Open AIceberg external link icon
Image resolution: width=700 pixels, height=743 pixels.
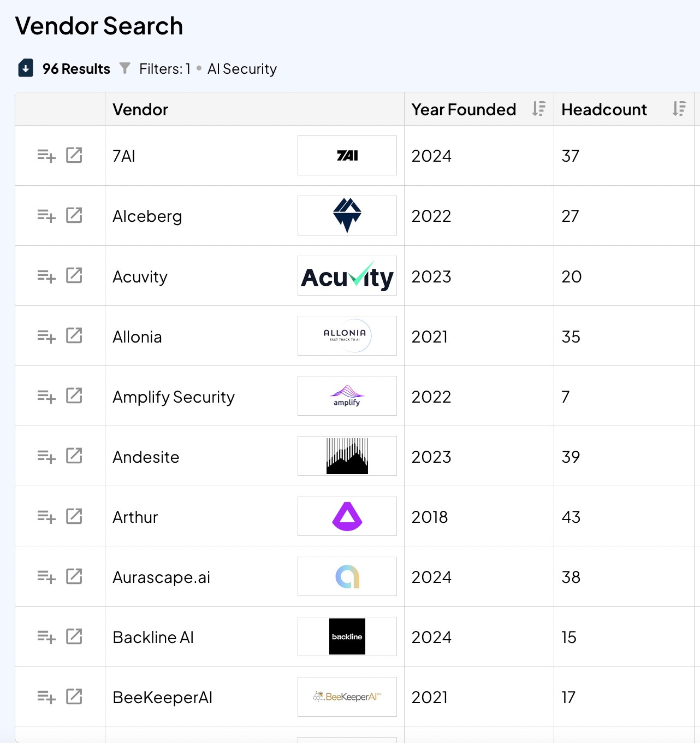74,215
